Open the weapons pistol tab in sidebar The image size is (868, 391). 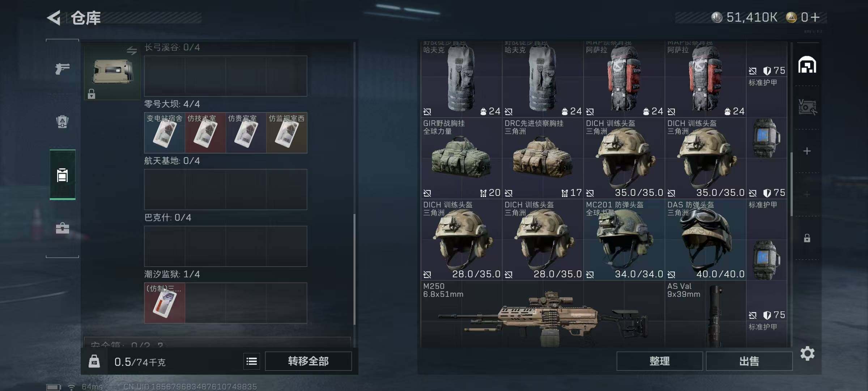(62, 68)
